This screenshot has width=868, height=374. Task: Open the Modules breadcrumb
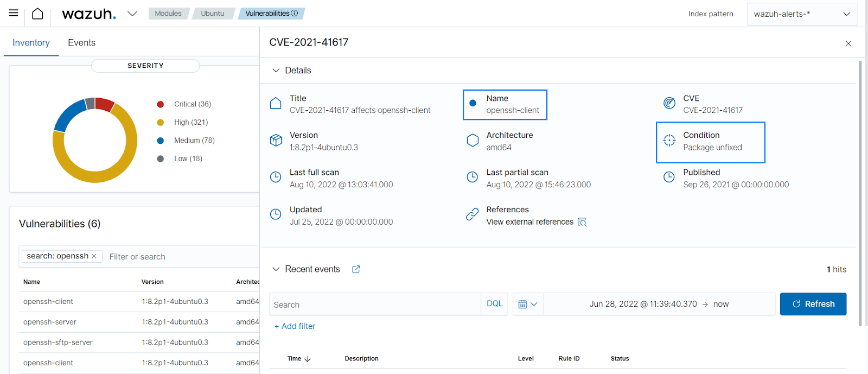tap(168, 14)
